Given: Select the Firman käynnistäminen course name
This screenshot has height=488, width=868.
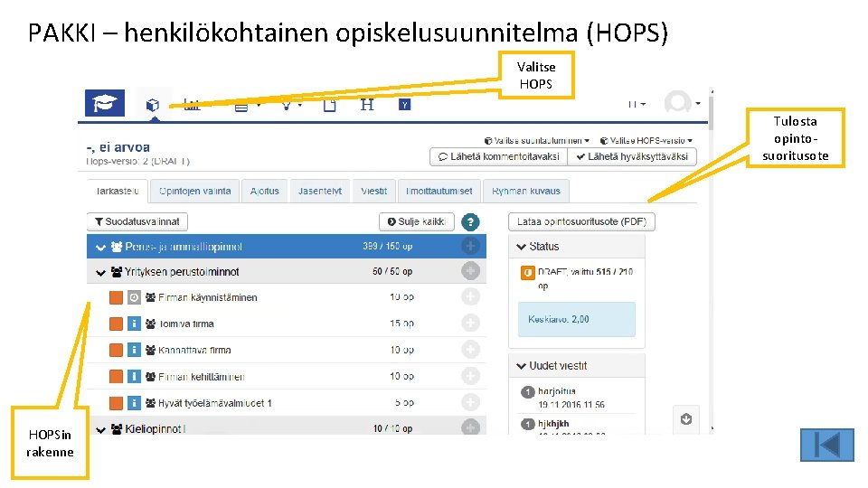Looking at the screenshot, I should 208,297.
